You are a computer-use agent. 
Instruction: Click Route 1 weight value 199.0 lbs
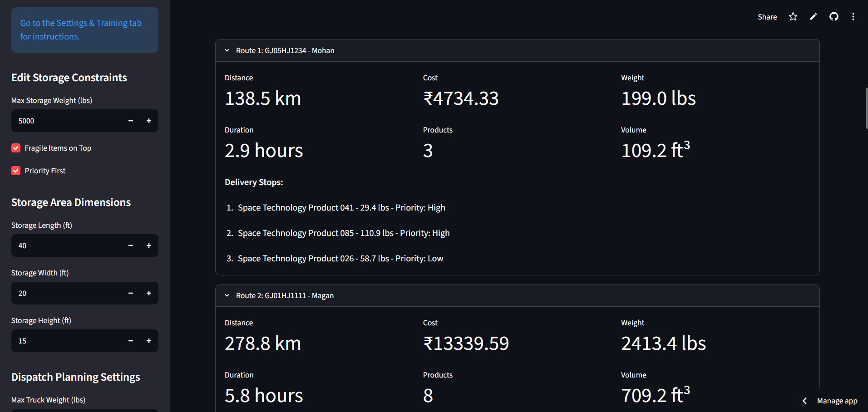pyautogui.click(x=658, y=98)
